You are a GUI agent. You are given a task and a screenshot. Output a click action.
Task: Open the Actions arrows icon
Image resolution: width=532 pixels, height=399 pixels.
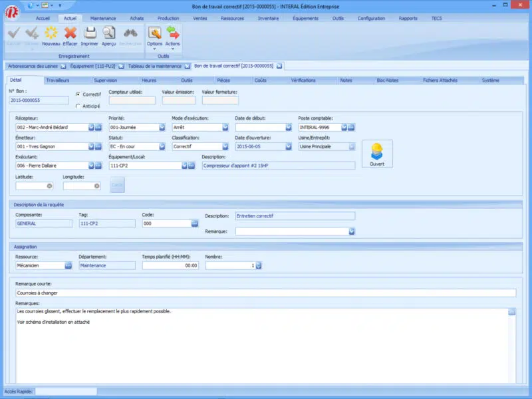click(173, 33)
